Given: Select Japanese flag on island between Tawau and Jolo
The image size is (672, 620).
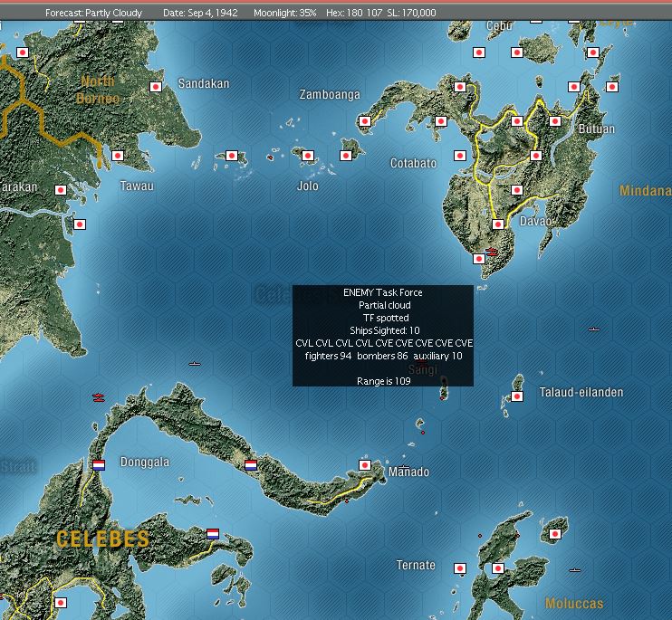Looking at the screenshot, I should 232,156.
